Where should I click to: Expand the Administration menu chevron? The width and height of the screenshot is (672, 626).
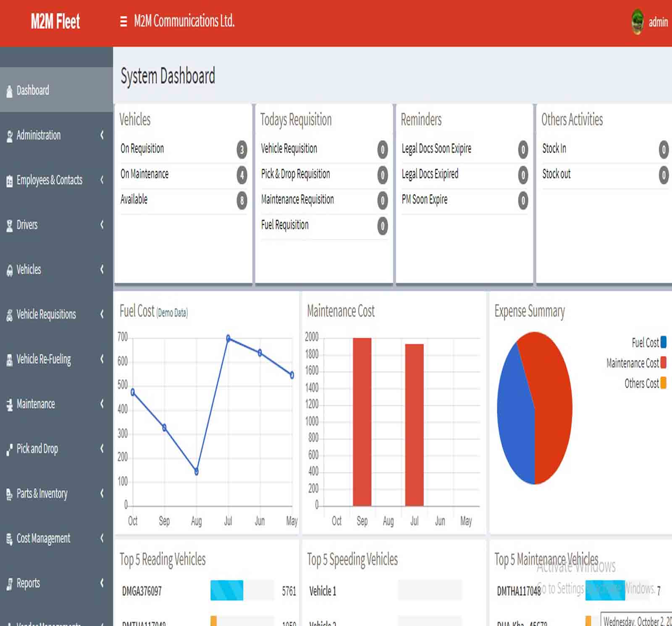pyautogui.click(x=102, y=135)
